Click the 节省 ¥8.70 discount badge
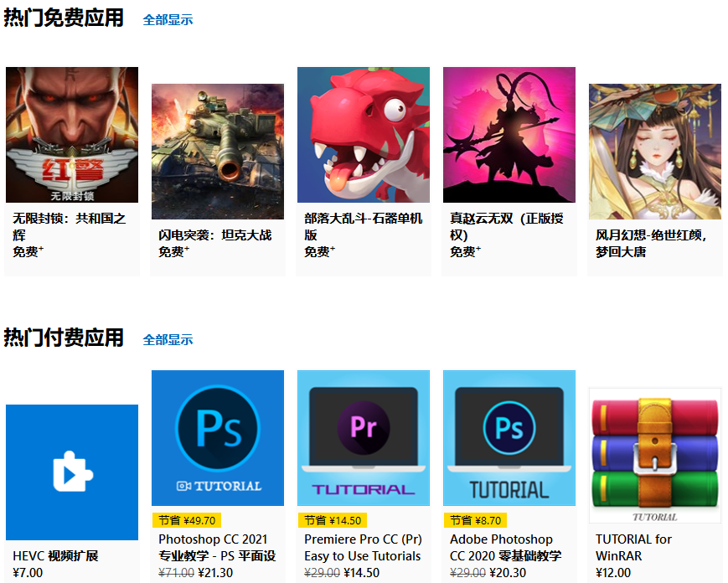 point(476,520)
